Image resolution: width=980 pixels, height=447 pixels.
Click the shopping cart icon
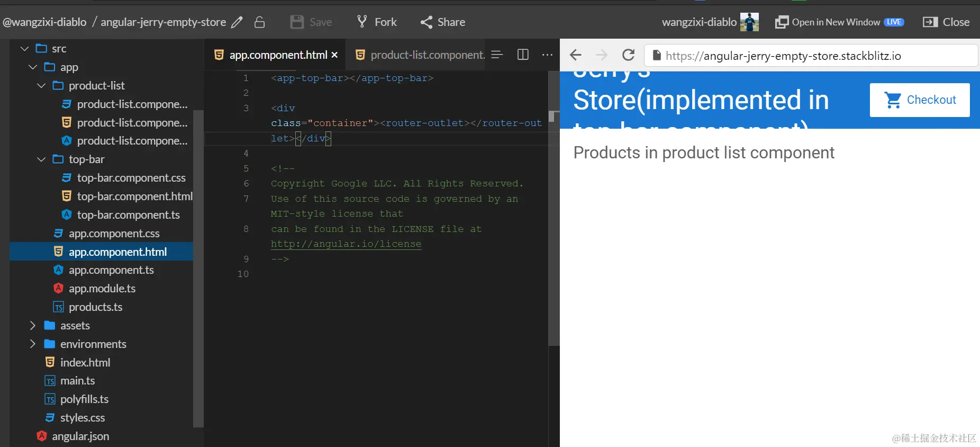tap(893, 100)
